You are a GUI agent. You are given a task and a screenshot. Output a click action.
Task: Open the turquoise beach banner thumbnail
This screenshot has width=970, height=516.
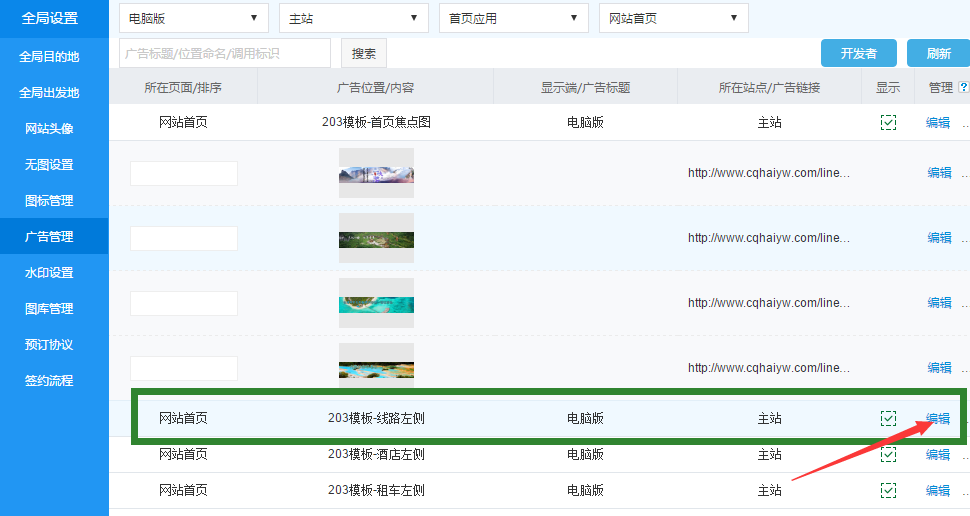pyautogui.click(x=376, y=303)
